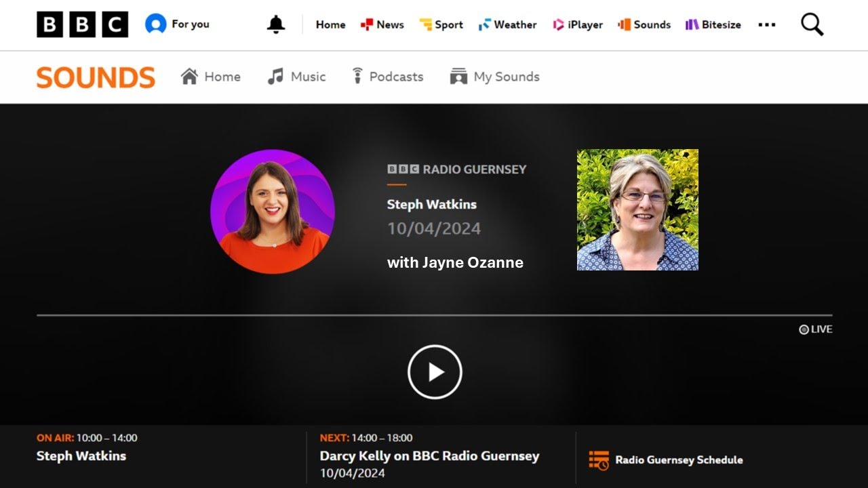This screenshot has width=868, height=488.
Task: Go to BBC Home in top bar
Action: [x=330, y=24]
